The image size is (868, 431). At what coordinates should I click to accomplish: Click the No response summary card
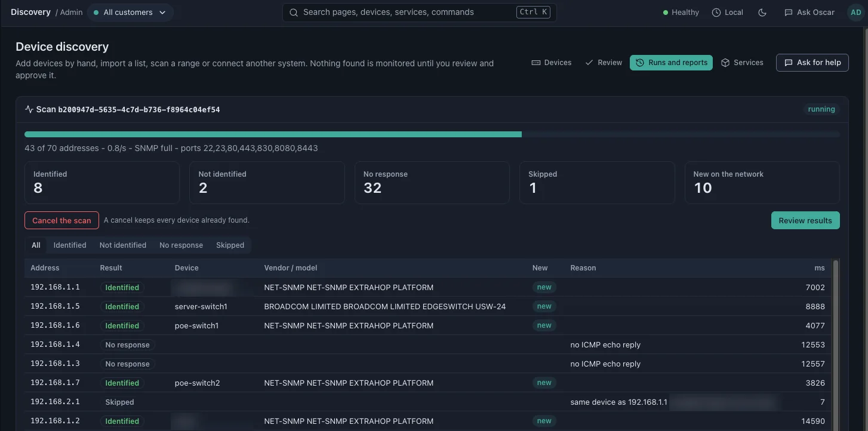(432, 183)
